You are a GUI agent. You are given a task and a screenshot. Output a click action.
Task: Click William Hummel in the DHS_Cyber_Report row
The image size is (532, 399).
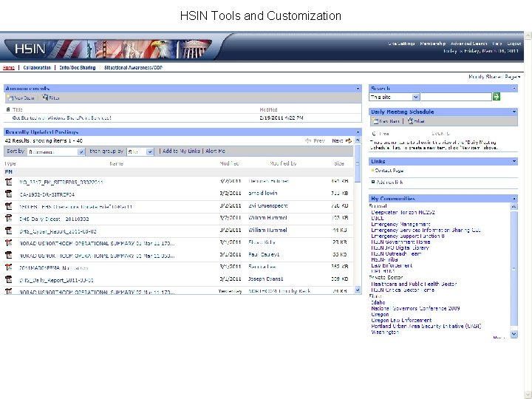267,230
